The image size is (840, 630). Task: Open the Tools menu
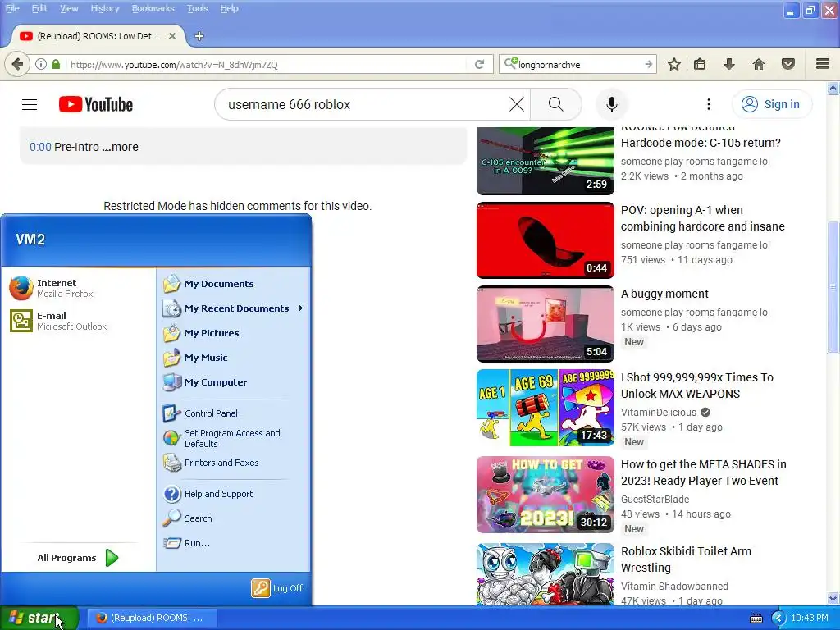(197, 8)
